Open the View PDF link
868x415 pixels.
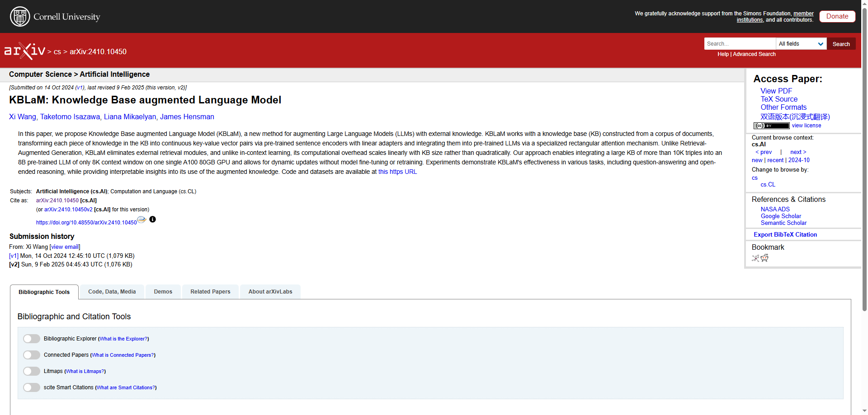pos(776,91)
